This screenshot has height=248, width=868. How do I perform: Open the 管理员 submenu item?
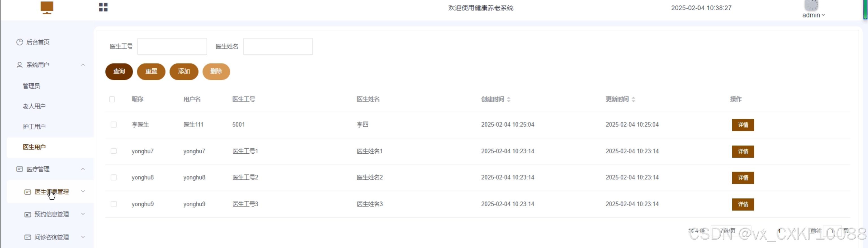click(31, 86)
